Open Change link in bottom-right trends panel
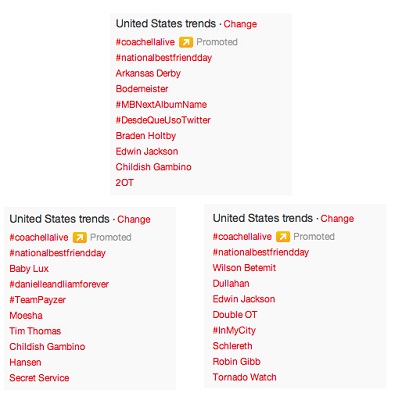The width and height of the screenshot is (395, 393). click(x=337, y=219)
